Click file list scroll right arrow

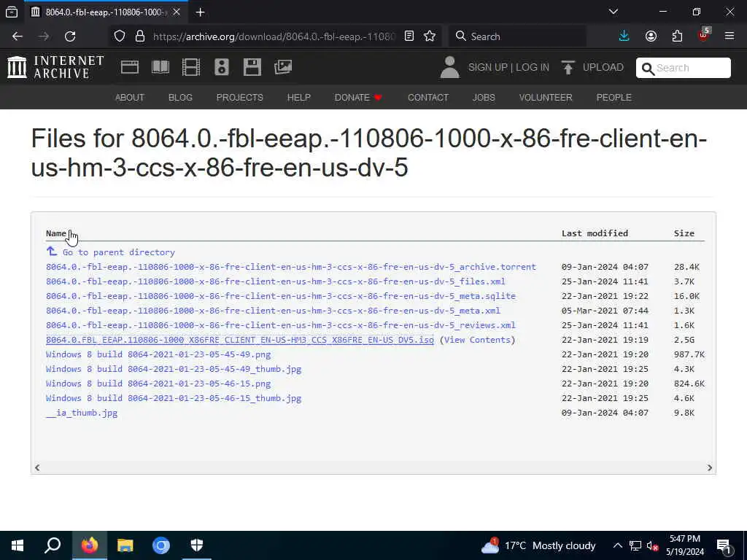(x=709, y=467)
